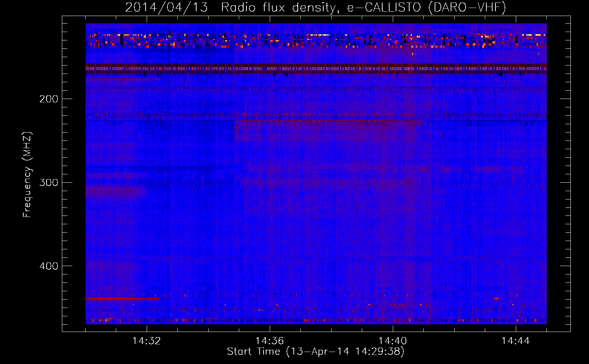Click the date "2014/04/13" in the title

[166, 7]
